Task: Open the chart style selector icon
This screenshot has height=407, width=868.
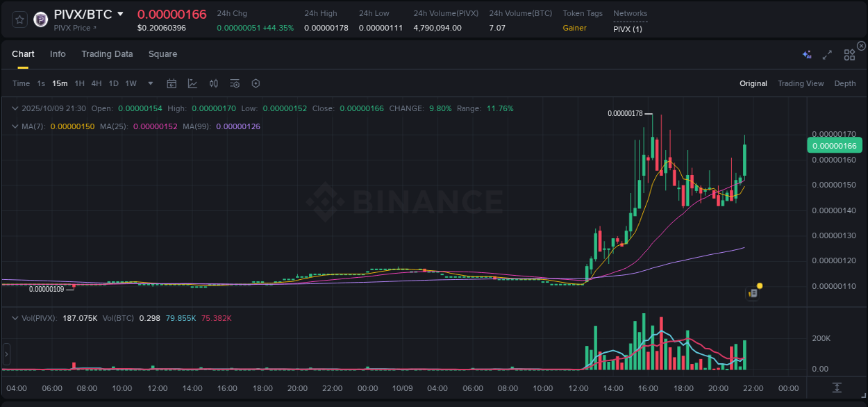Action: 192,83
